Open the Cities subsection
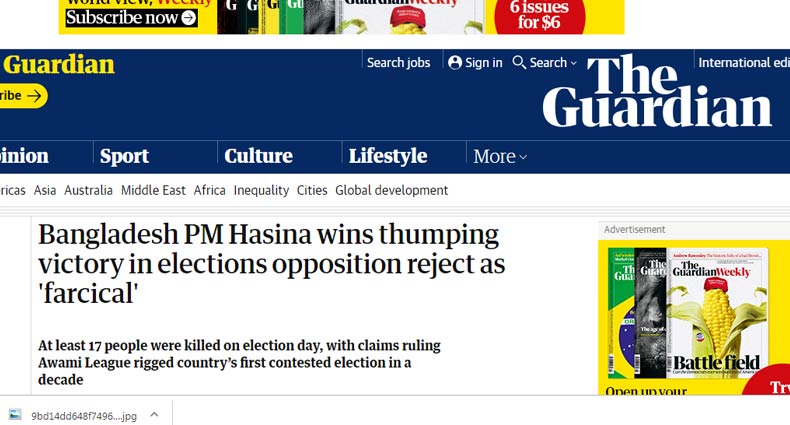Image resolution: width=790 pixels, height=425 pixels. pos(312,190)
